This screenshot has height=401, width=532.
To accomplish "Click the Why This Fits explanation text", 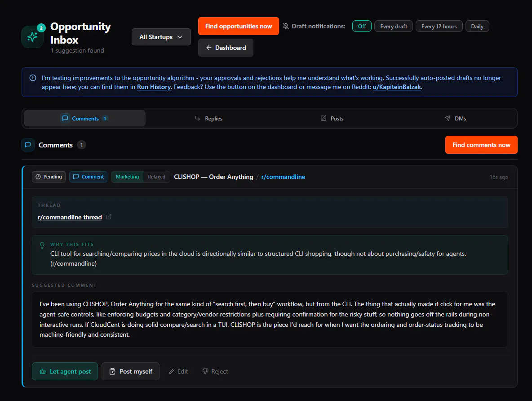I will (258, 258).
